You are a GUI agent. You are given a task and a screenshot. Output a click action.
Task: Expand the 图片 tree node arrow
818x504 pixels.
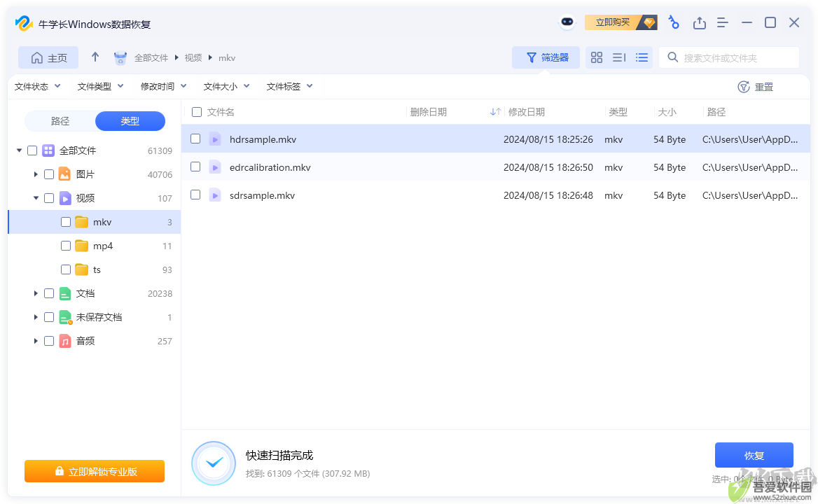(x=36, y=174)
